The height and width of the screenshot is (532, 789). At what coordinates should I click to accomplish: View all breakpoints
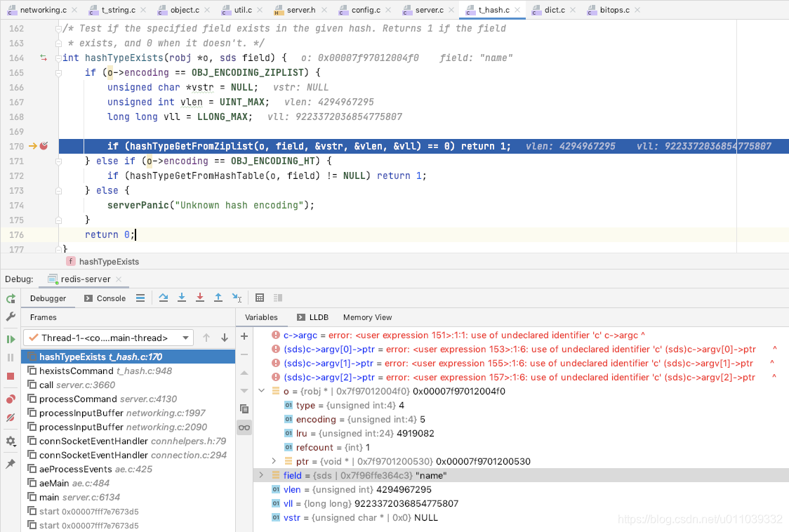click(x=11, y=399)
